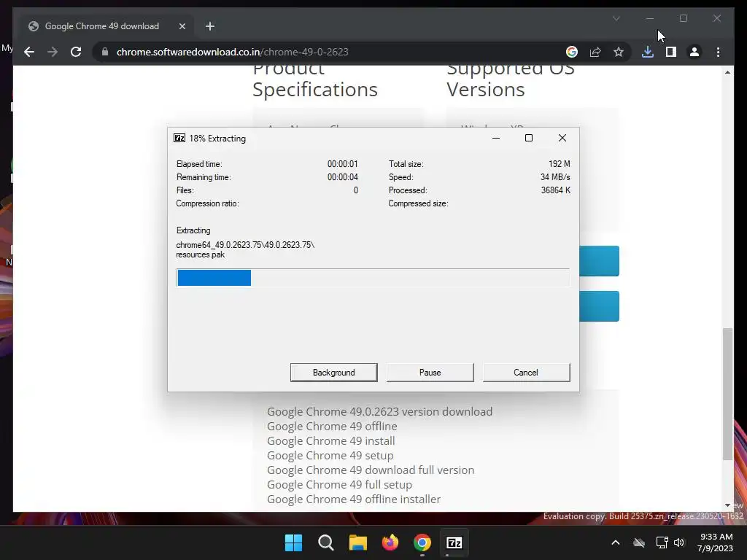Open a new Chrome tab

210,26
